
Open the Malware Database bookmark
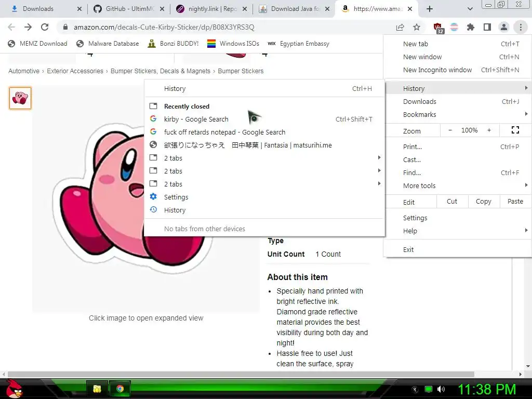[x=108, y=44]
